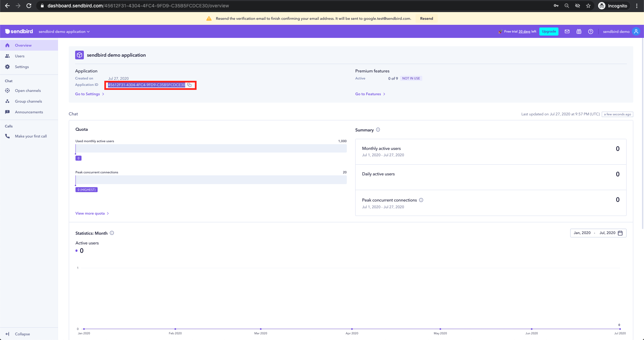The image size is (644, 340).
Task: Click the address bar URL
Action: coord(138,6)
